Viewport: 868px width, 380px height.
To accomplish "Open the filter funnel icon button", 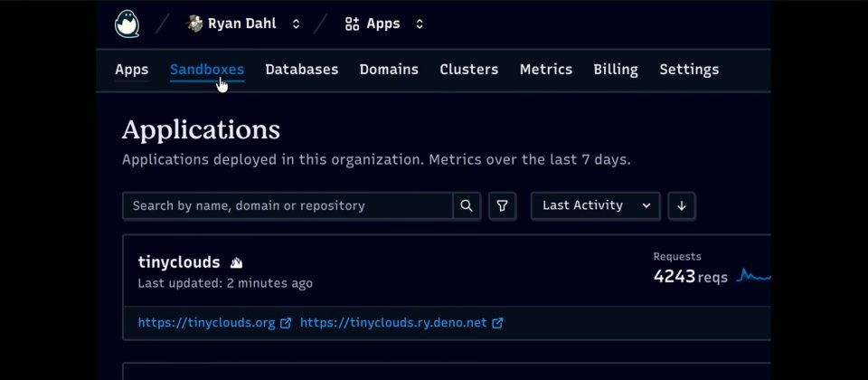I will tap(502, 205).
